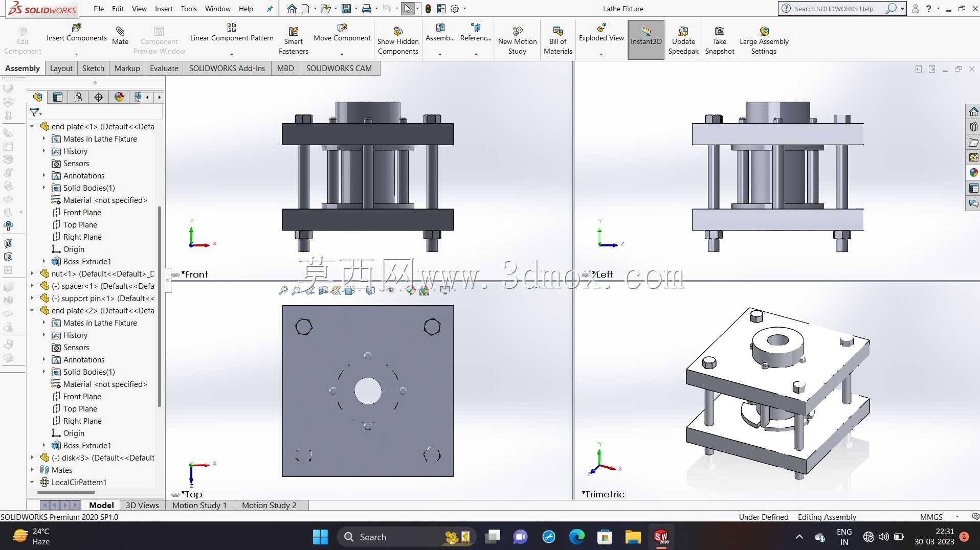The width and height of the screenshot is (980, 550).
Task: Open Appearances color ball in task pane
Action: [x=973, y=173]
